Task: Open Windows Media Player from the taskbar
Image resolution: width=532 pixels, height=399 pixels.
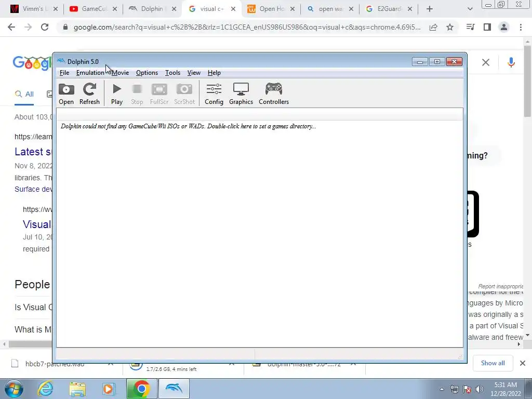Action: [x=109, y=389]
